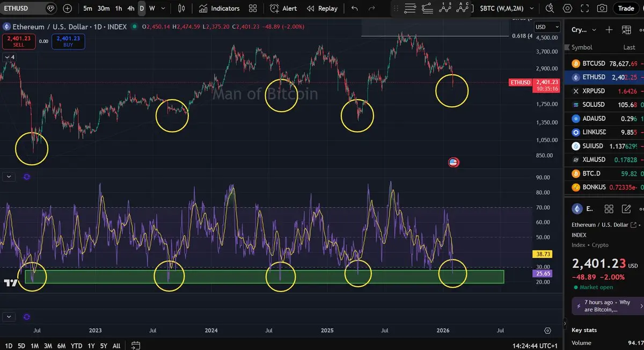Select the 5m timeframe
The width and height of the screenshot is (644, 350).
tap(87, 9)
